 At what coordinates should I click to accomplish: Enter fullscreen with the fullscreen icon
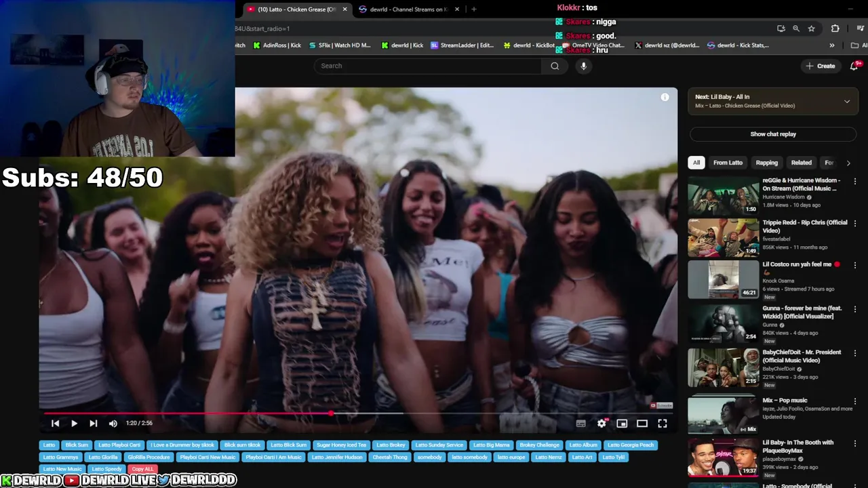point(663,424)
